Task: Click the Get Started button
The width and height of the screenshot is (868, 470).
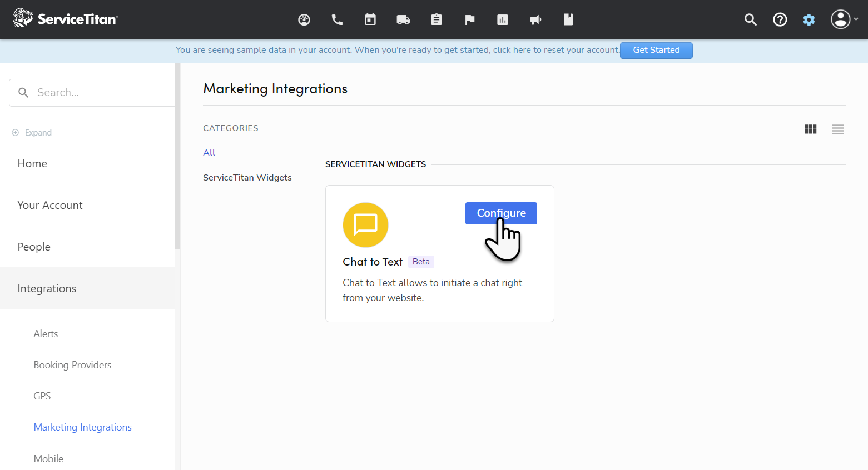Action: pyautogui.click(x=656, y=50)
